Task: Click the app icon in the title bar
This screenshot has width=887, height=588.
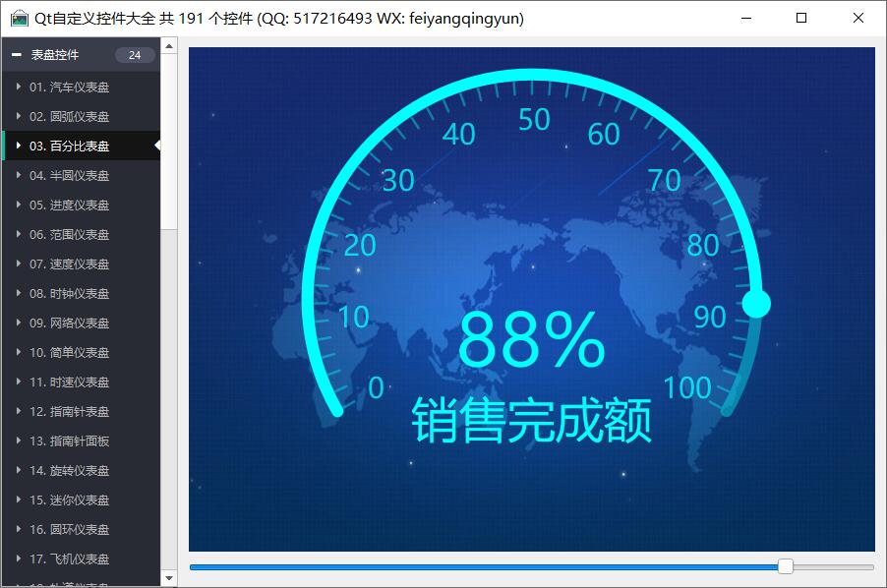Action: [x=19, y=18]
